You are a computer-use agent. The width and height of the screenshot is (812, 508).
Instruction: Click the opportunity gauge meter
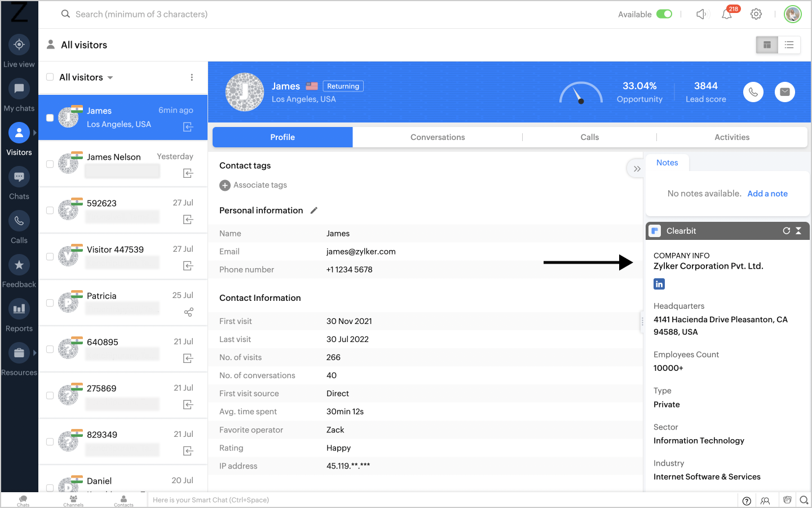tap(581, 93)
